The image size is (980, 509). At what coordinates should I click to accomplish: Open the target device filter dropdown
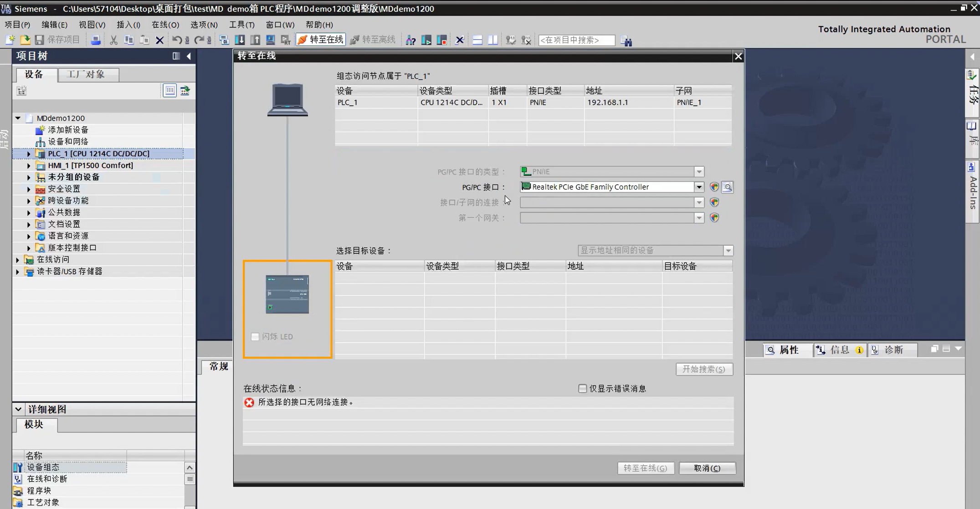728,251
